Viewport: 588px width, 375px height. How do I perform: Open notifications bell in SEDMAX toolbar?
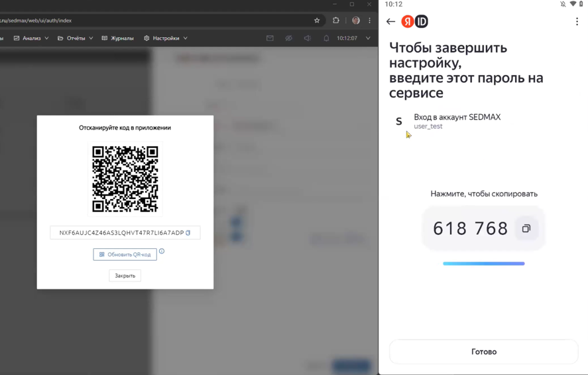click(326, 38)
